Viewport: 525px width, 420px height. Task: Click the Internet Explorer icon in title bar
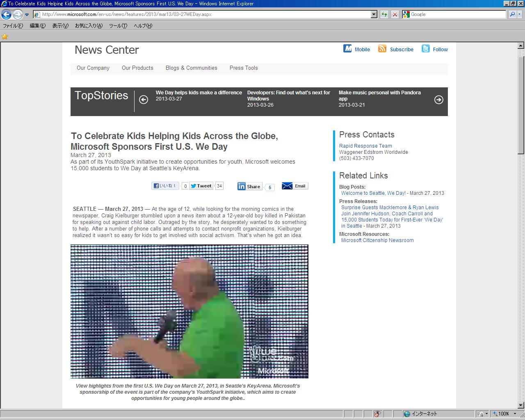coord(4,4)
